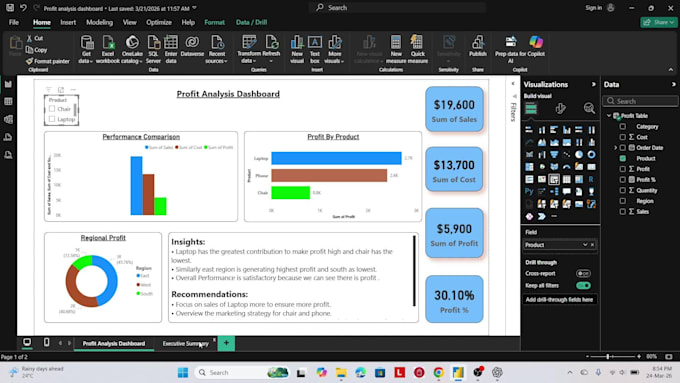This screenshot has height=383, width=680.
Task: Publish the report
Action: click(477, 46)
